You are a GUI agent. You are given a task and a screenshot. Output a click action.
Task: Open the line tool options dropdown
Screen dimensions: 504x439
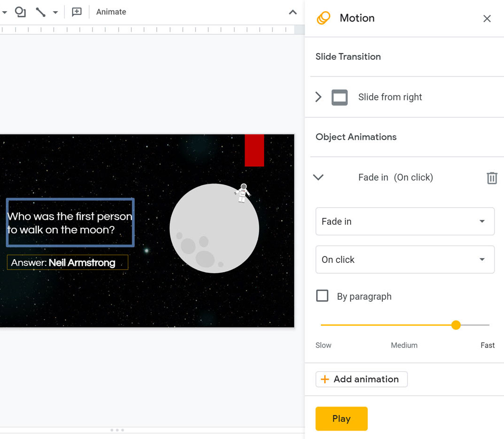click(x=55, y=12)
